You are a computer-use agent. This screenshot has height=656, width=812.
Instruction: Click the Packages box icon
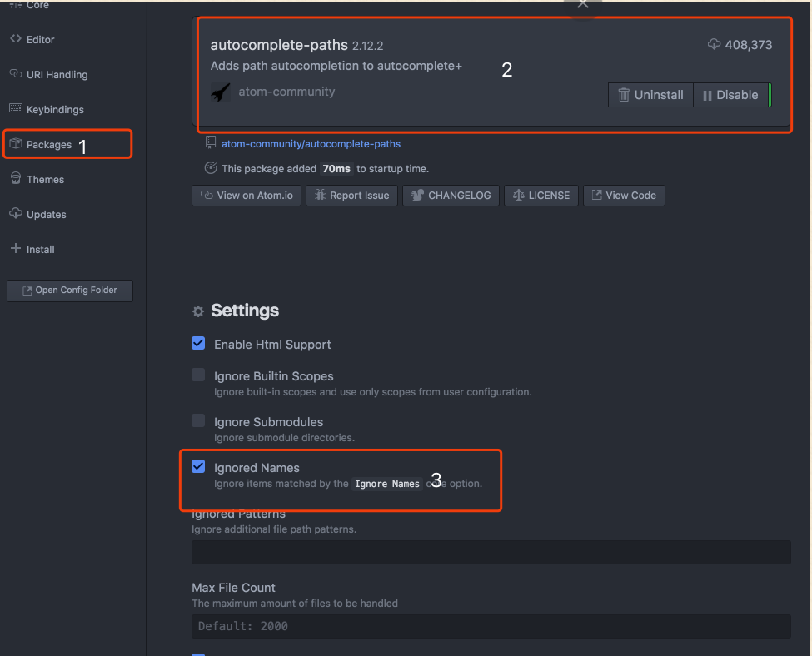tap(16, 143)
